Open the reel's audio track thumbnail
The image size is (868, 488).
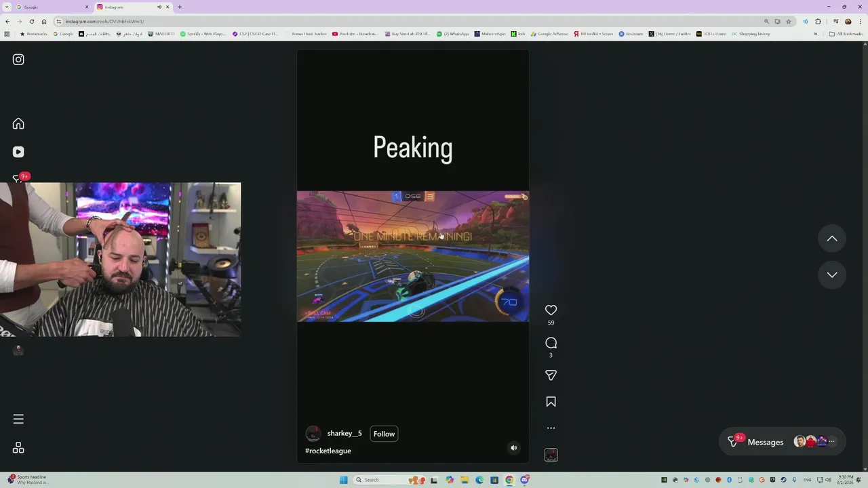pyautogui.click(x=551, y=455)
